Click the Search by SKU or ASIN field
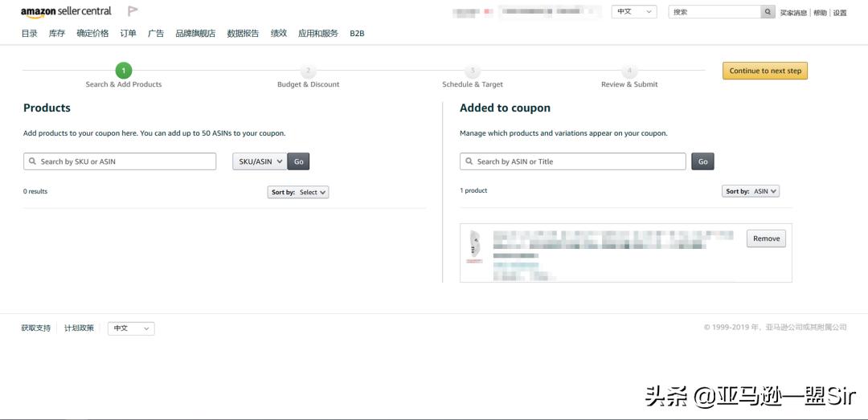The image size is (868, 420). coord(121,161)
